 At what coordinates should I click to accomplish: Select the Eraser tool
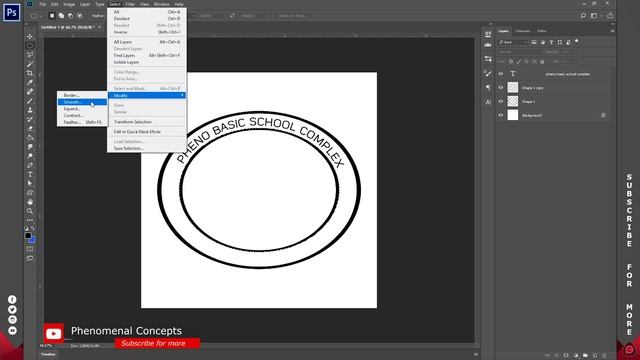point(30,129)
